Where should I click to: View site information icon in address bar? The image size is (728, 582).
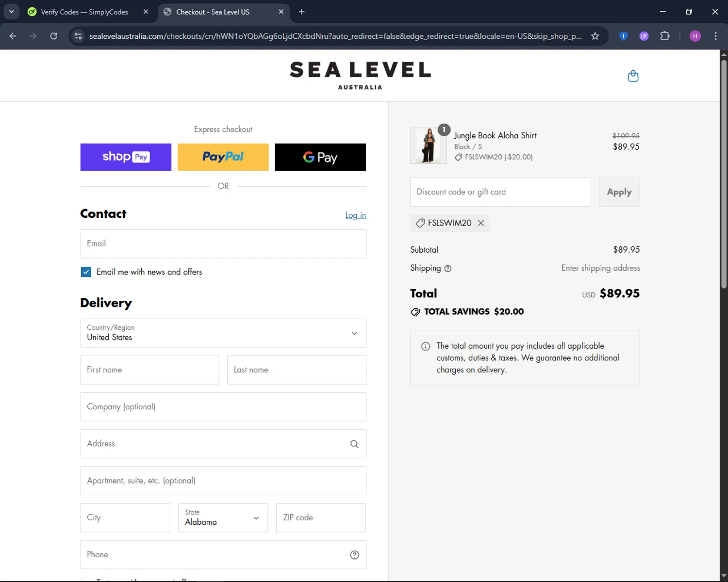pyautogui.click(x=78, y=36)
